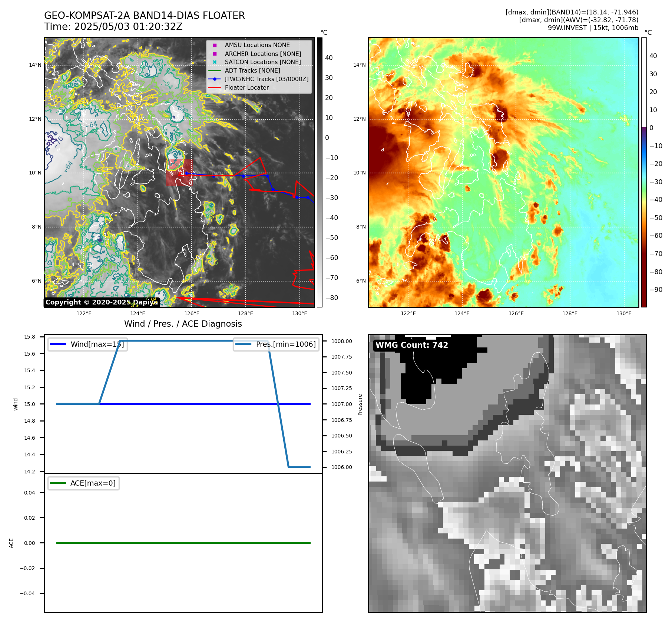
Task: Click the black masked region in WMG image
Action: (x=437, y=367)
